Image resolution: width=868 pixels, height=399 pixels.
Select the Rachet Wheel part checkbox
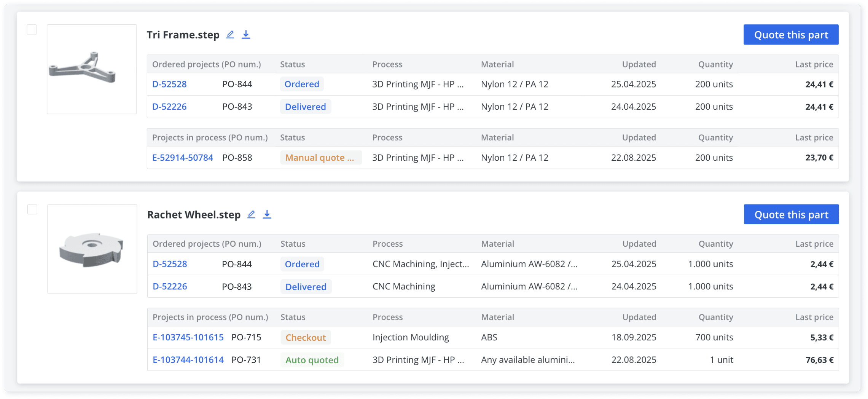point(32,209)
